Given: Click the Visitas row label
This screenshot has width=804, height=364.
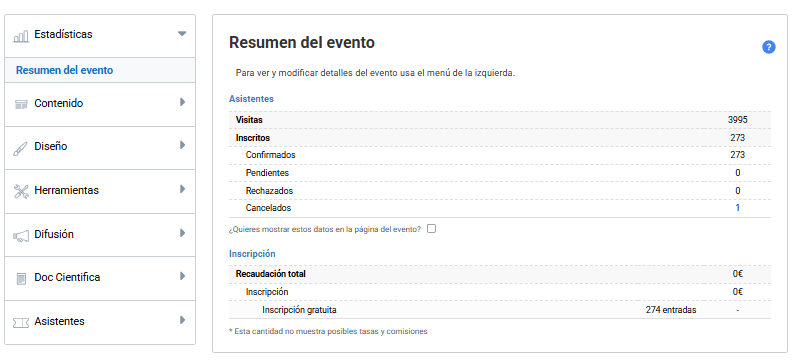Looking at the screenshot, I should click(x=249, y=120).
